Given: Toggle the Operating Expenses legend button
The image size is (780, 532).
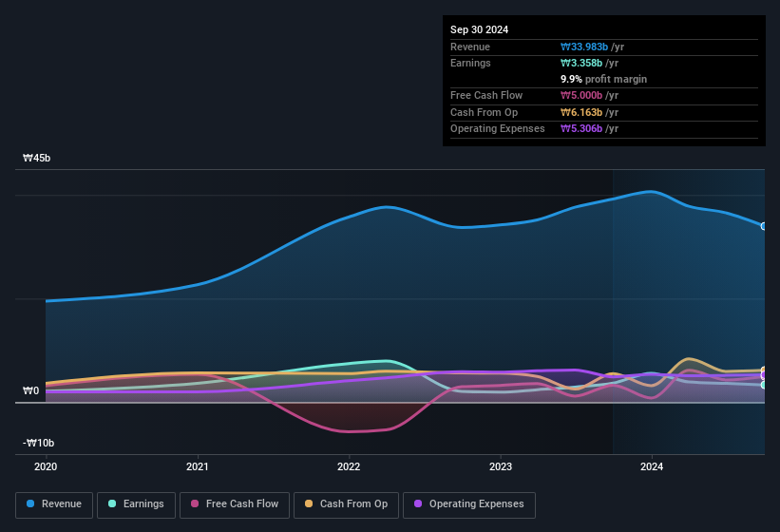Looking at the screenshot, I should coord(469,505).
